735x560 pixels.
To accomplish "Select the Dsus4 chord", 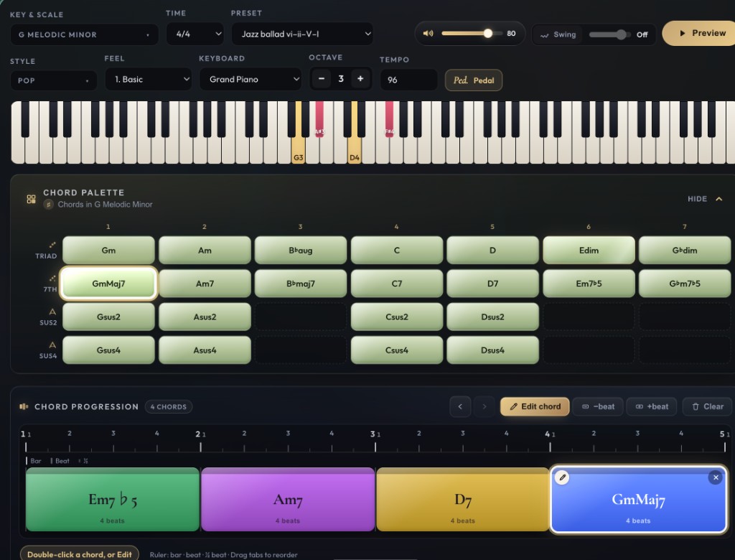I will tap(492, 350).
